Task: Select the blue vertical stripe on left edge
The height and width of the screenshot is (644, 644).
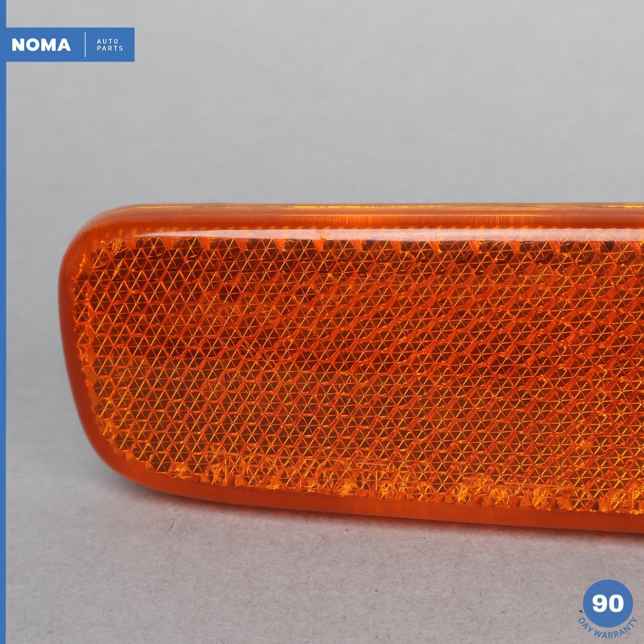Action: 3,322
